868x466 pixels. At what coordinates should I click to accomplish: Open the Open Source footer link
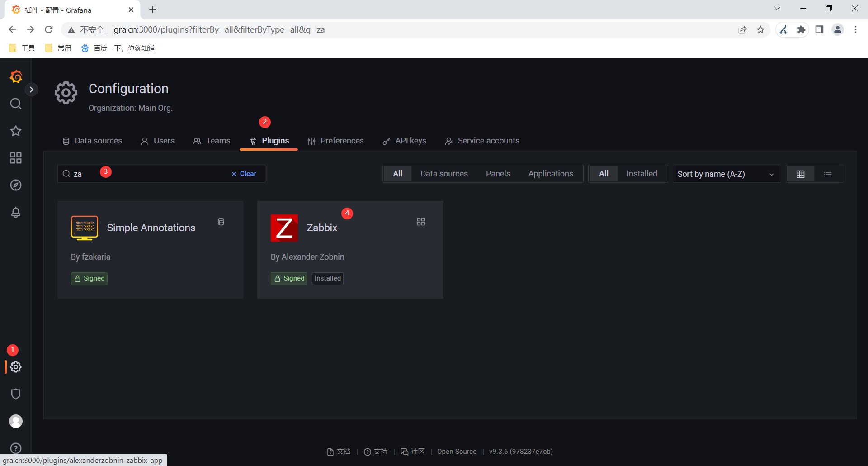(457, 452)
